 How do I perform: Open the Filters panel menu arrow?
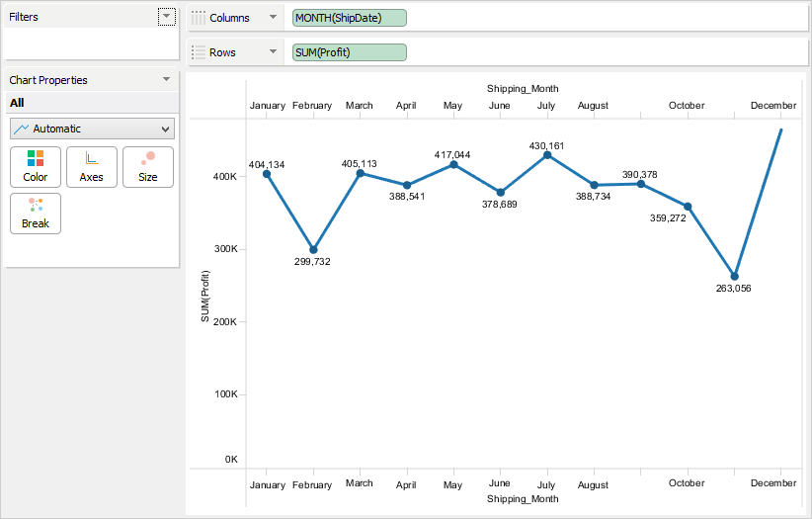(x=166, y=17)
